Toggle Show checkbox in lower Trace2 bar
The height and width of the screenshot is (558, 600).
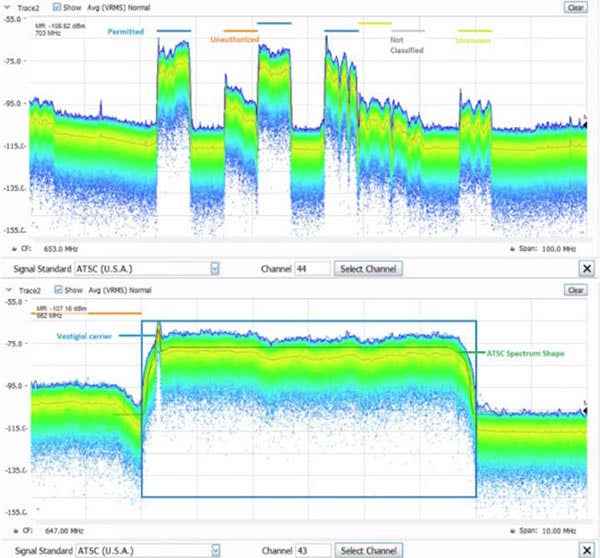(x=58, y=290)
